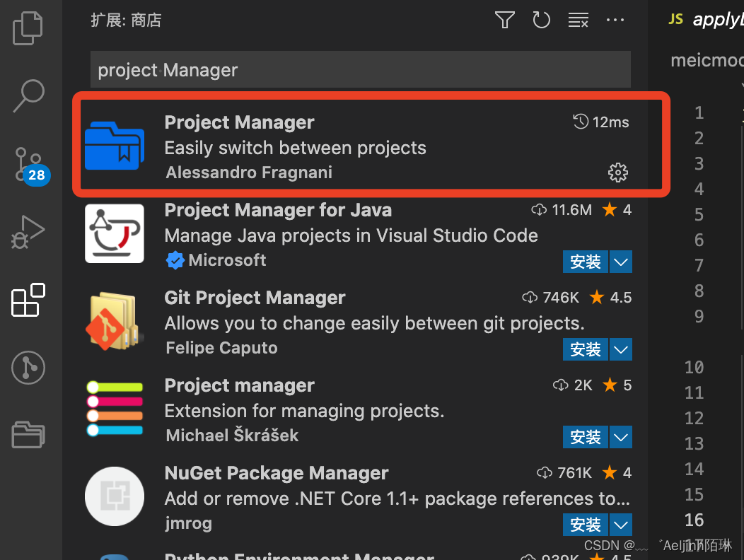
Task: Open the Explorer files view
Action: [x=28, y=28]
